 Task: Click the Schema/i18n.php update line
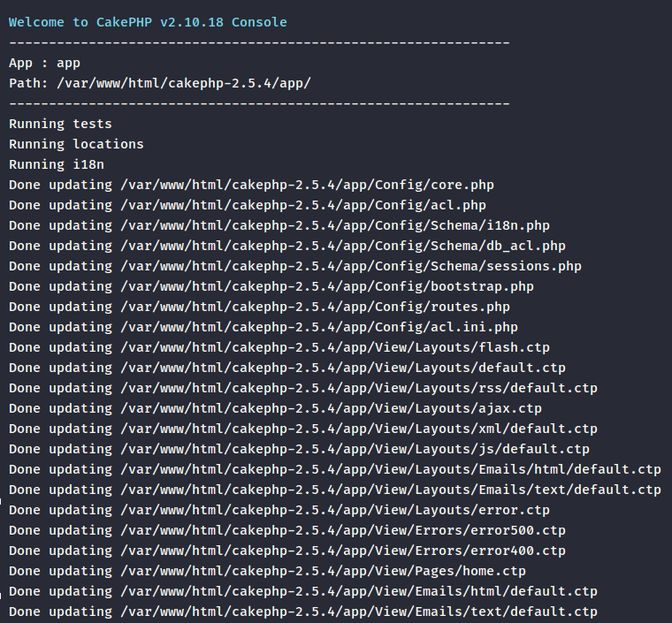coord(279,225)
